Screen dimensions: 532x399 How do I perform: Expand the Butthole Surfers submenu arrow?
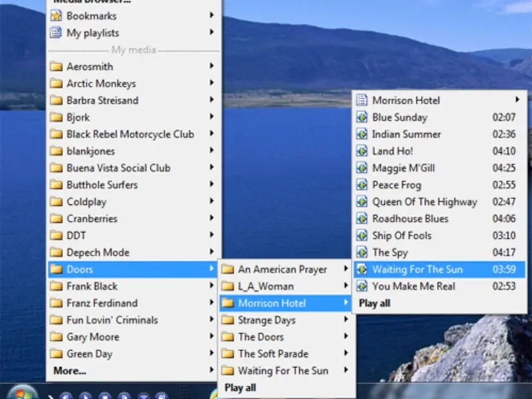point(211,184)
